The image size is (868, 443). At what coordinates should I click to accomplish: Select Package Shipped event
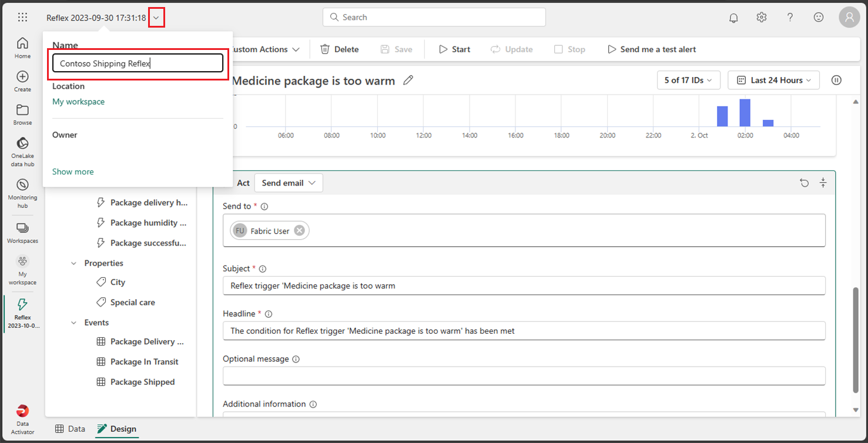[135, 382]
